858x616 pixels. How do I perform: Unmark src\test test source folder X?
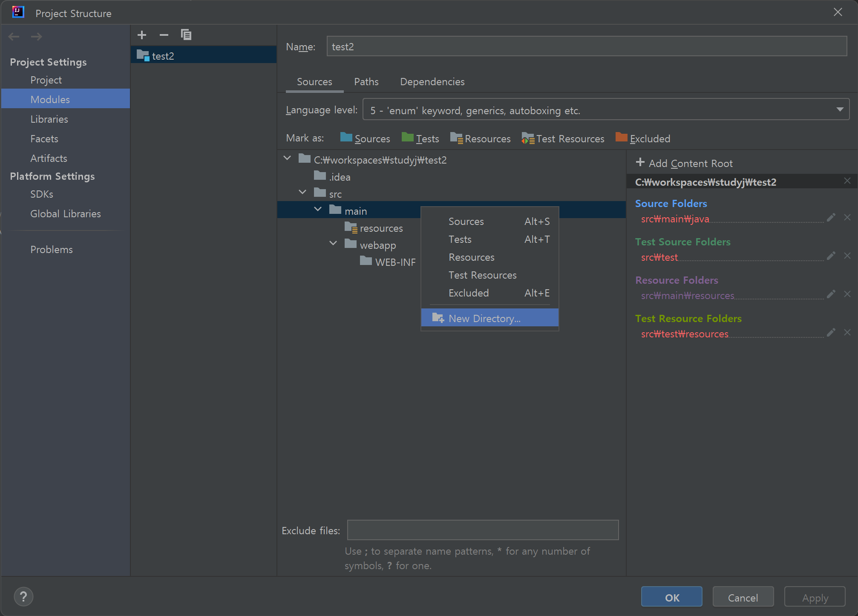tap(847, 256)
